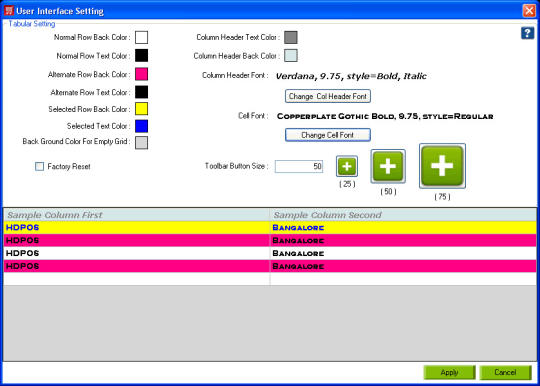
Task: Close the User Interface Setting window
Action: tap(529, 11)
